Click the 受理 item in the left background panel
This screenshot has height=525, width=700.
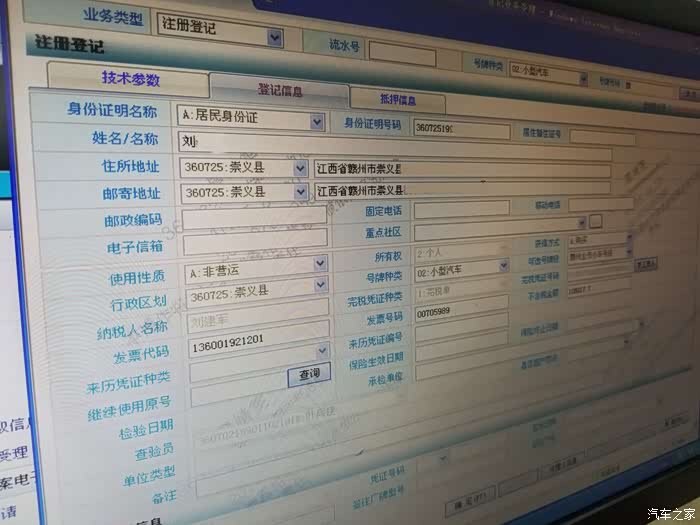pyautogui.click(x=13, y=453)
